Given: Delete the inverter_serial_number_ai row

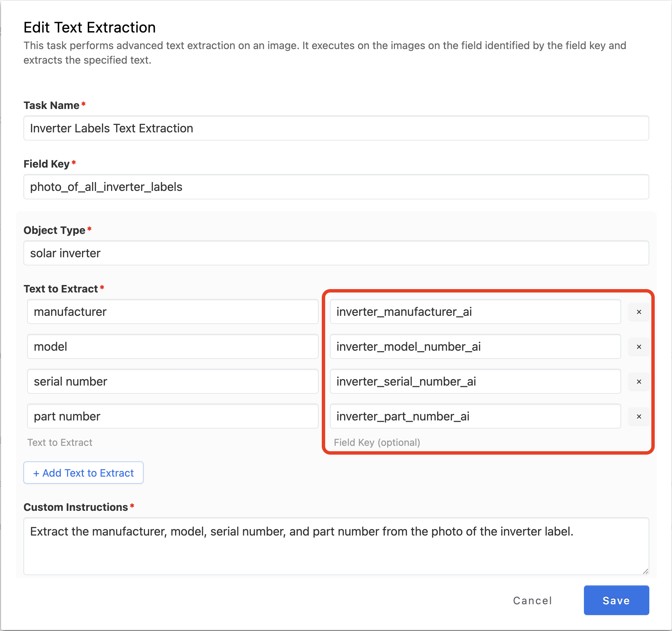Looking at the screenshot, I should tap(639, 382).
